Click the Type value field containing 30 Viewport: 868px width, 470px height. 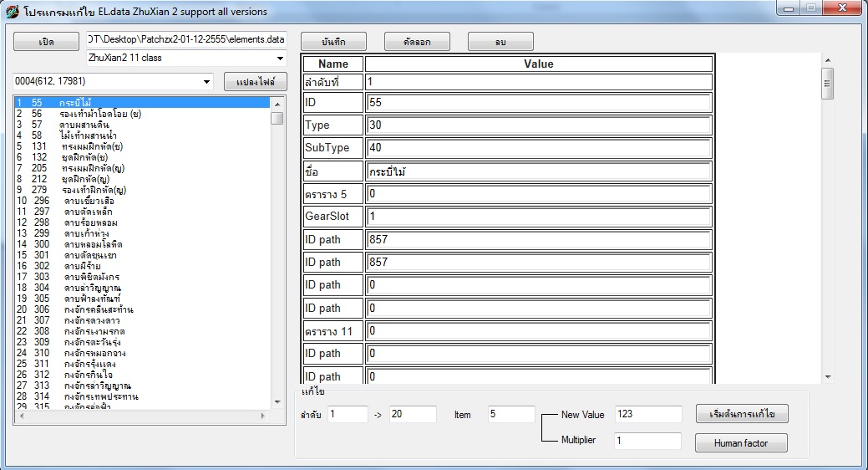[539, 125]
